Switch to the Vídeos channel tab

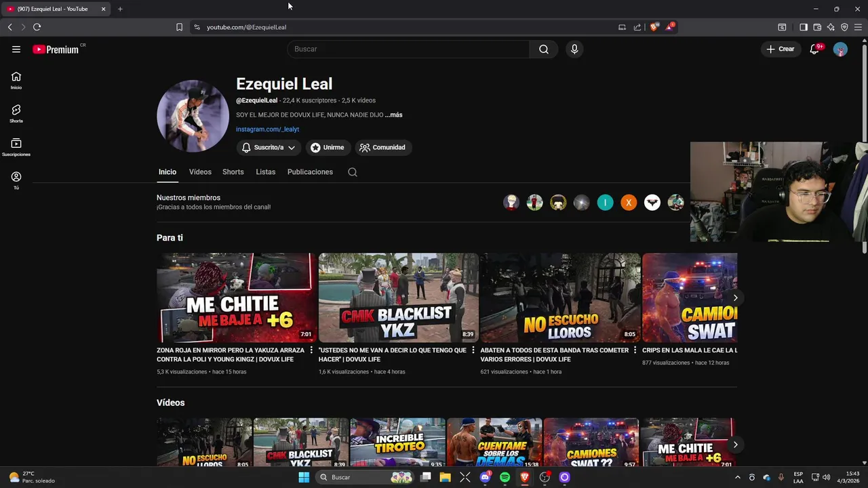pyautogui.click(x=200, y=172)
